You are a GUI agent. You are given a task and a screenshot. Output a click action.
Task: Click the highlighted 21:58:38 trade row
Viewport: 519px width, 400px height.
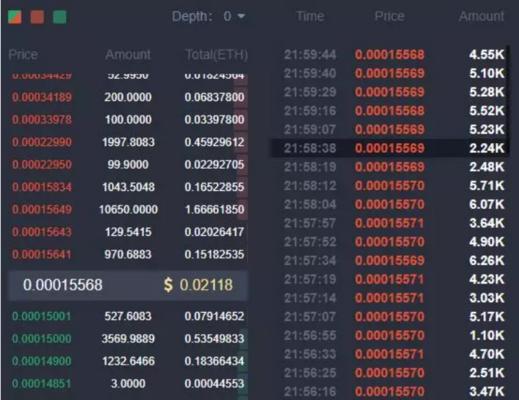390,148
